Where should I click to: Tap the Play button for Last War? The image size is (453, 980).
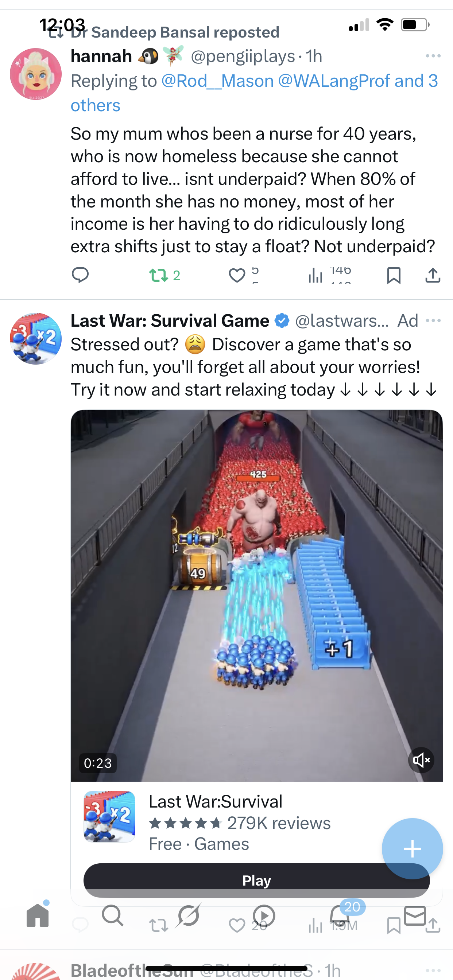[x=256, y=880]
